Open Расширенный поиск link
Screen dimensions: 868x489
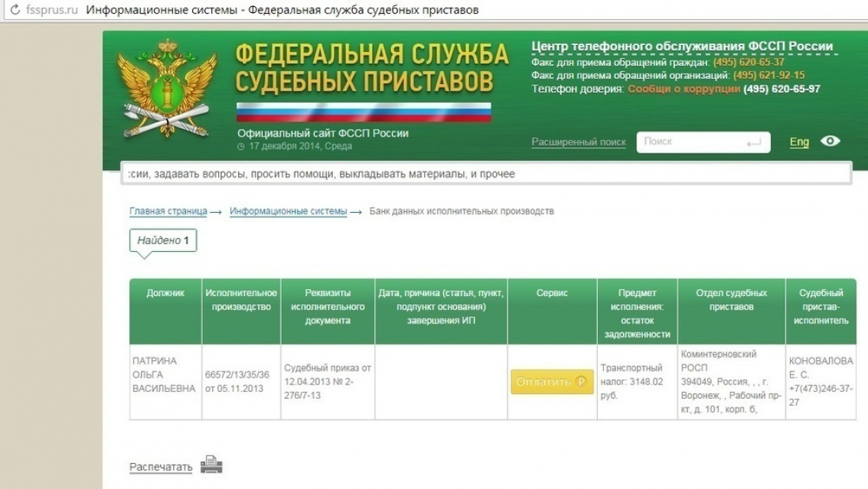579,142
